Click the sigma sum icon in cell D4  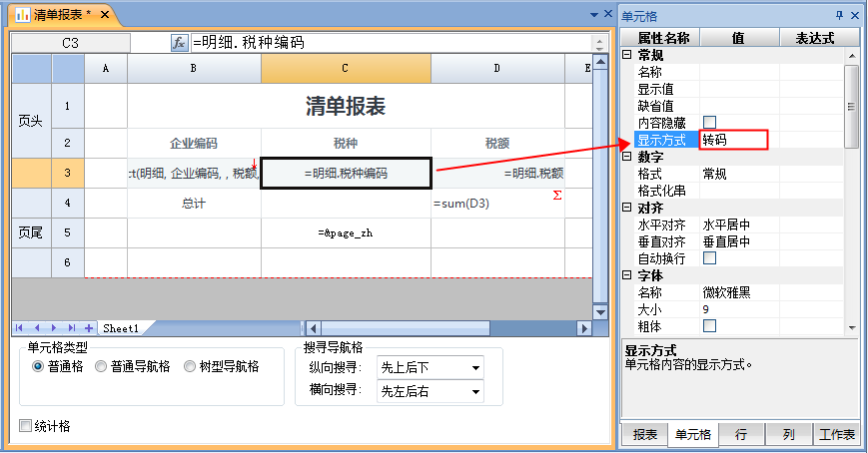coord(556,197)
